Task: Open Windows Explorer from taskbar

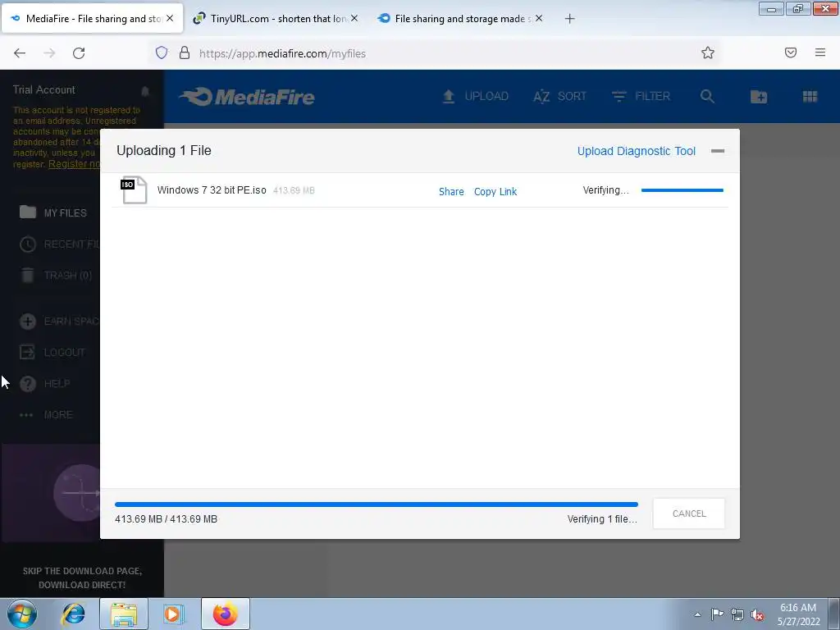Action: [124, 614]
